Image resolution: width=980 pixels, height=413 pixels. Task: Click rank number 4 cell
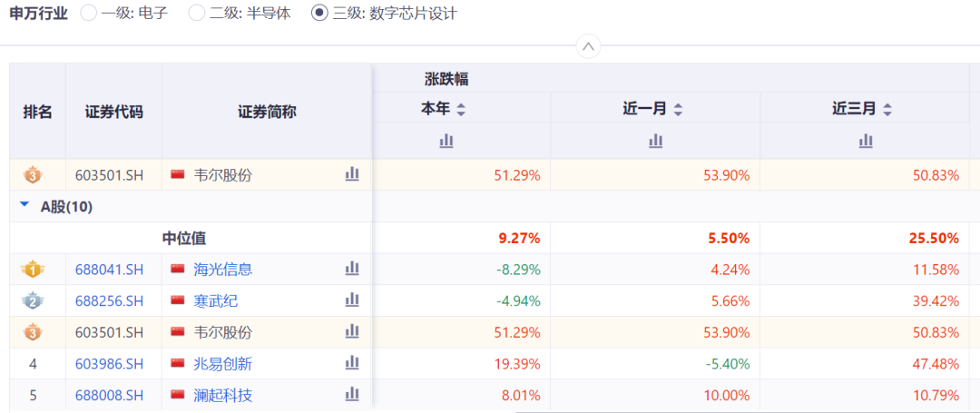click(34, 364)
